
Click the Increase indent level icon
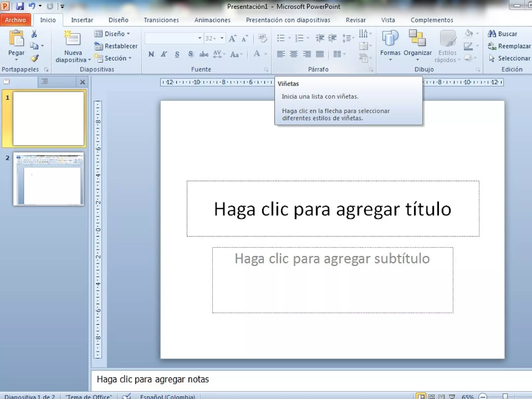click(332, 38)
